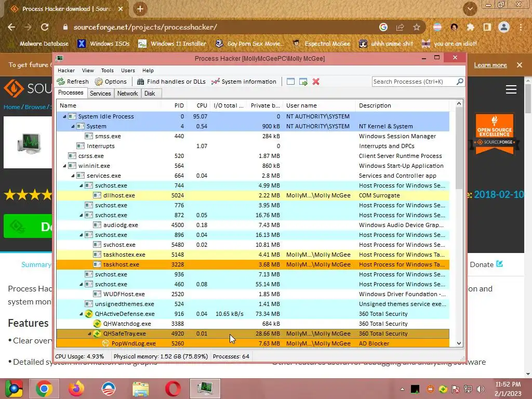Click the red X kill-window icon
This screenshot has width=532, height=399.
coord(316,82)
